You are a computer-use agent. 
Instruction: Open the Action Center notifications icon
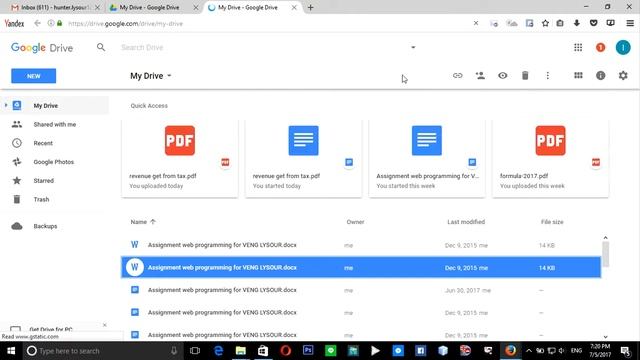[625, 351]
